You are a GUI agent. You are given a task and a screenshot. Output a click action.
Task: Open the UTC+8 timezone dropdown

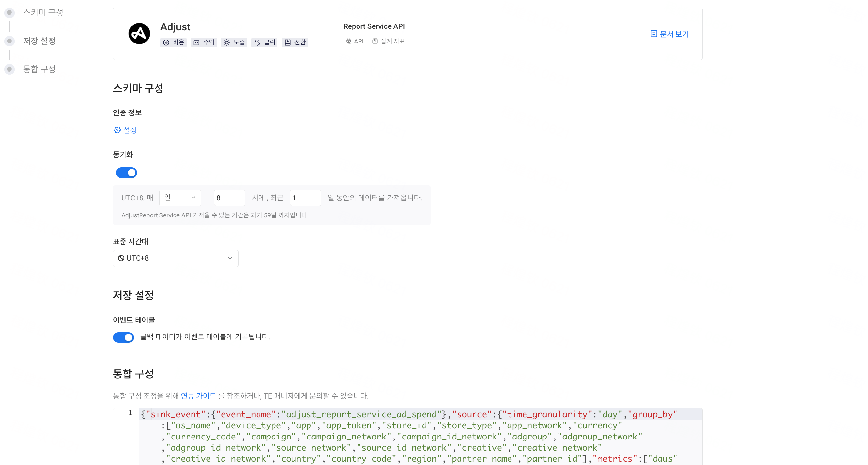click(175, 258)
